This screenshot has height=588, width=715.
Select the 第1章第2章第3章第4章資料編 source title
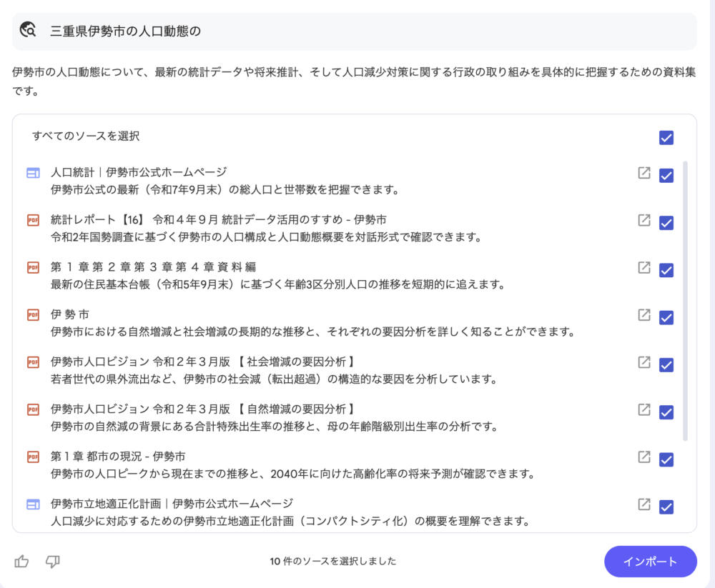[x=153, y=267]
